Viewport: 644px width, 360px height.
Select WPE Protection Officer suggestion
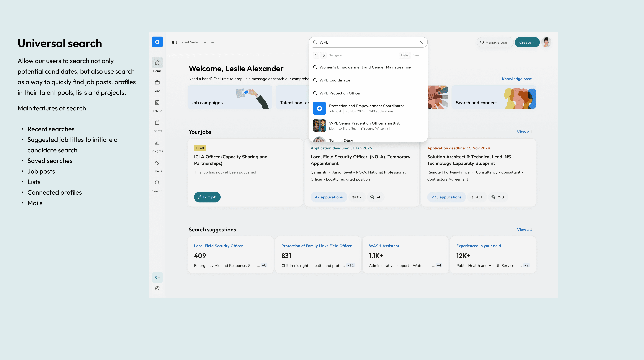(340, 93)
